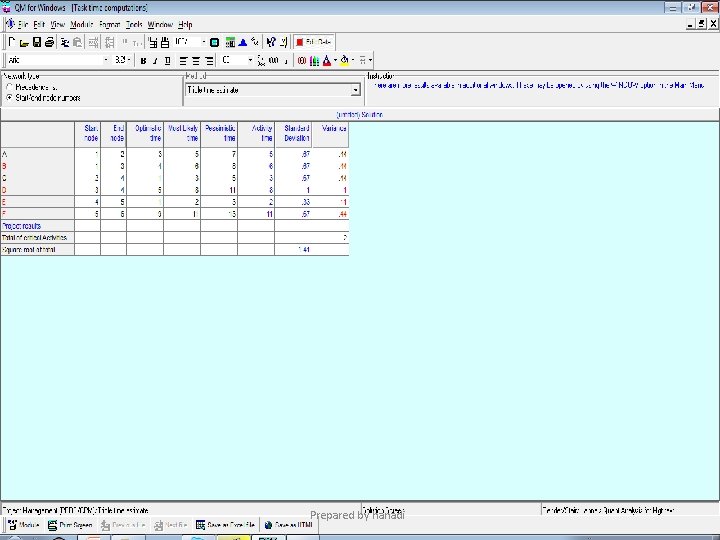This screenshot has width=720, height=540.
Task: Click Module button in bottom toolbar
Action: pos(24,525)
